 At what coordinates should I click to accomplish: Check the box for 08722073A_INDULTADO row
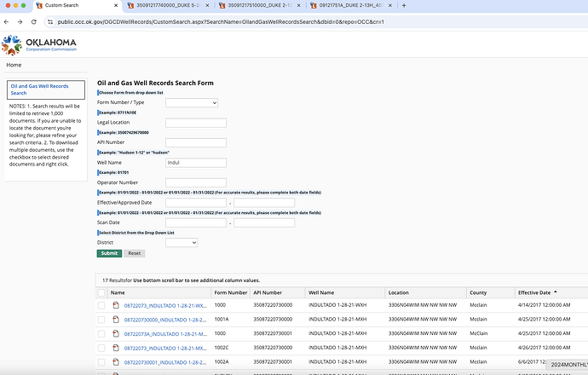pyautogui.click(x=101, y=334)
